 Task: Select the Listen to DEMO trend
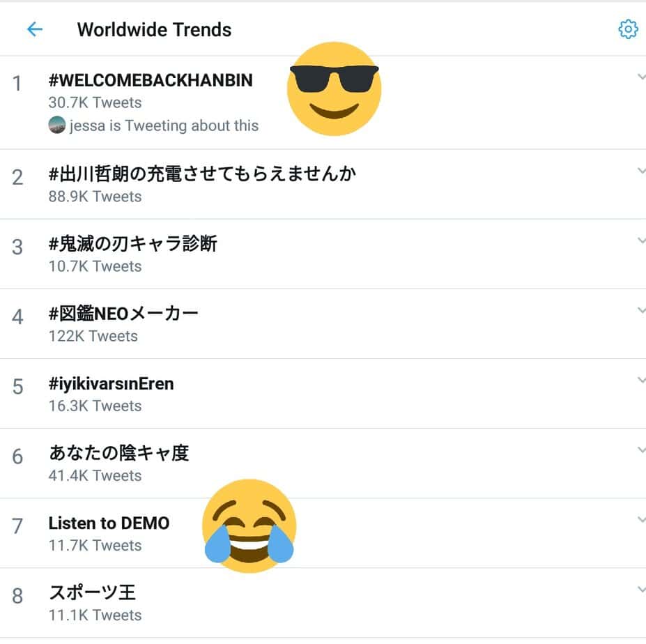(109, 523)
